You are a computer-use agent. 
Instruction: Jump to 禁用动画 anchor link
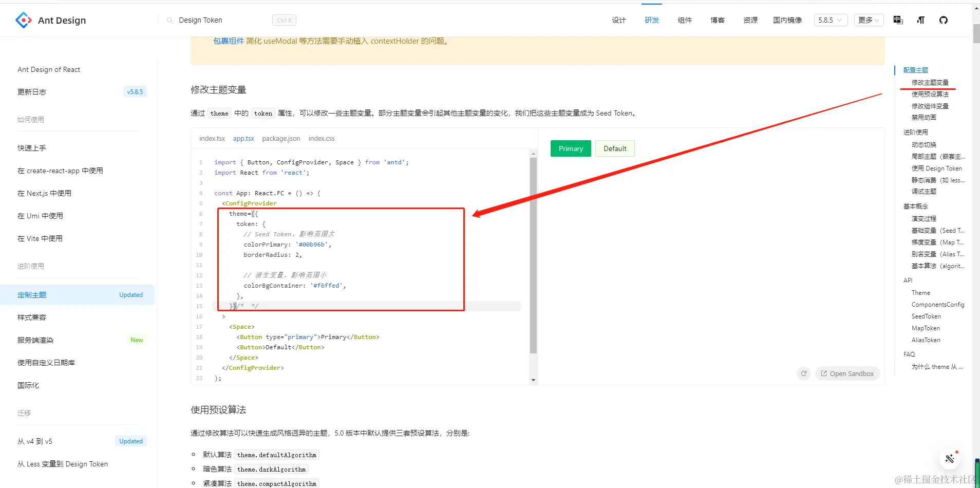click(924, 118)
